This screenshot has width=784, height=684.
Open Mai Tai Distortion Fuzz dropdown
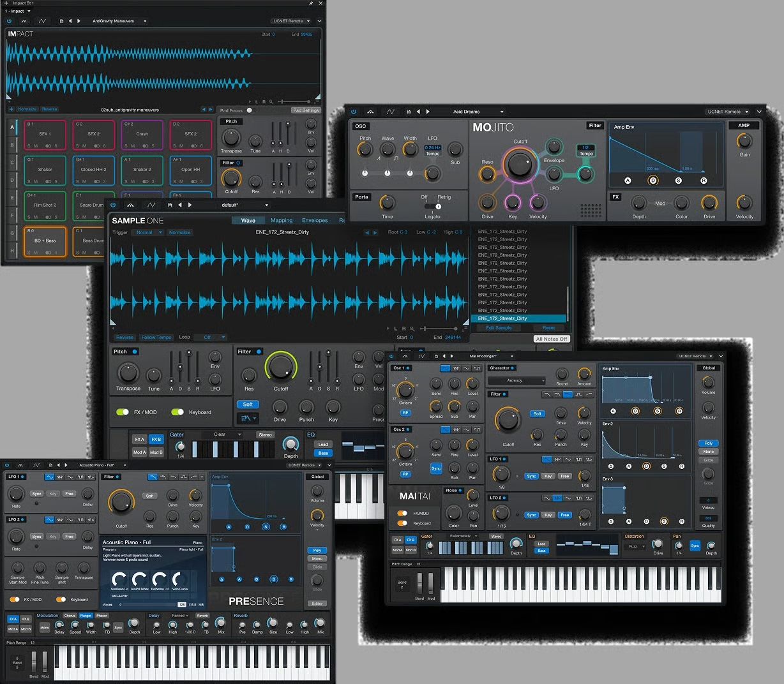635,546
